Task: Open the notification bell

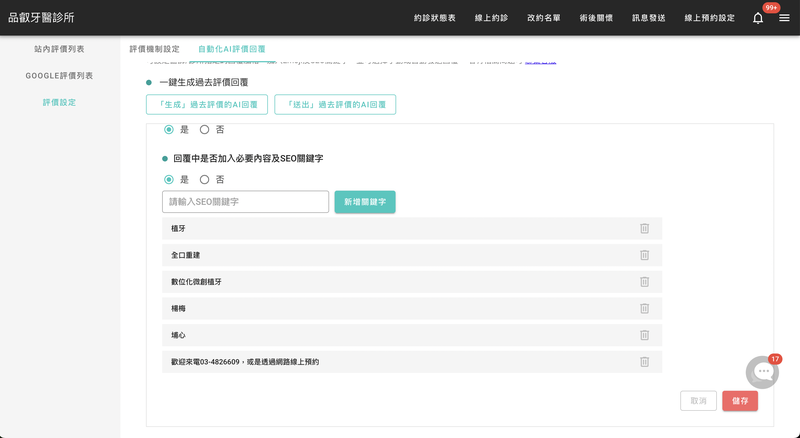Action: (758, 18)
